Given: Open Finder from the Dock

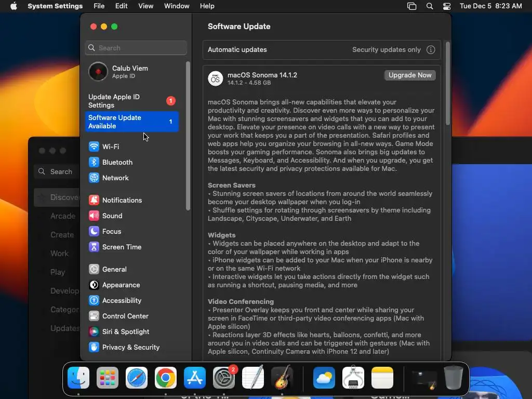Looking at the screenshot, I should click(78, 378).
